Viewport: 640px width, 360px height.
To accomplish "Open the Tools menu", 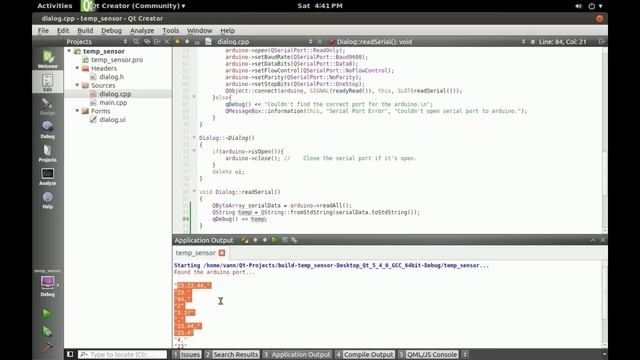I will coord(170,31).
